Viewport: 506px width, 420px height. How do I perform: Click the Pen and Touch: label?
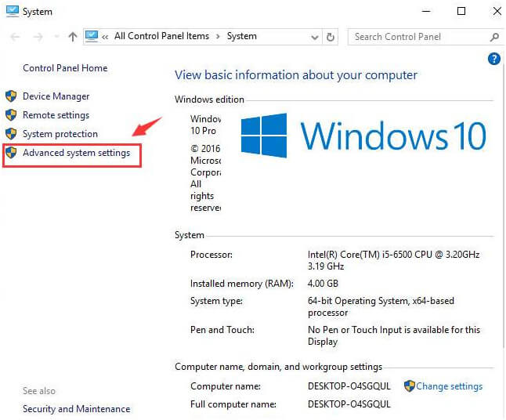[222, 330]
